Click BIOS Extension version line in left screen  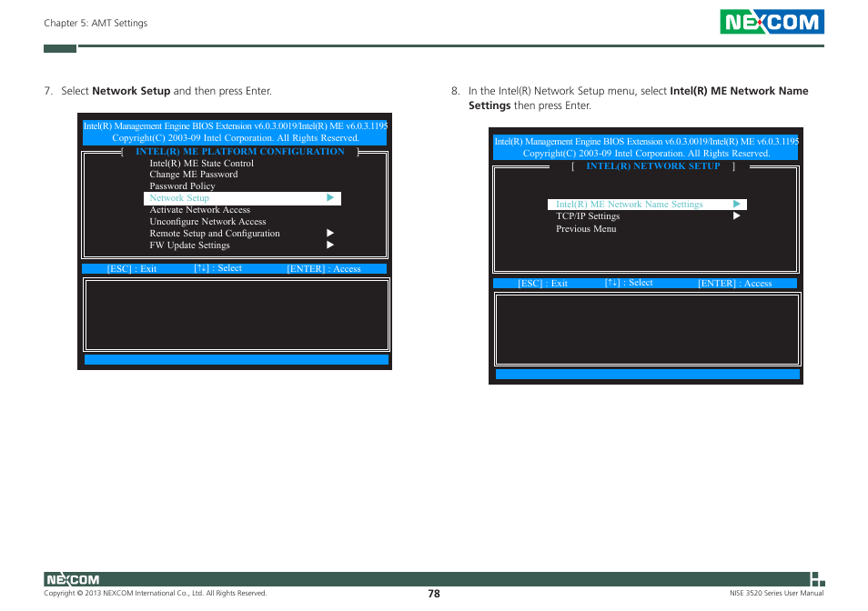coord(236,126)
